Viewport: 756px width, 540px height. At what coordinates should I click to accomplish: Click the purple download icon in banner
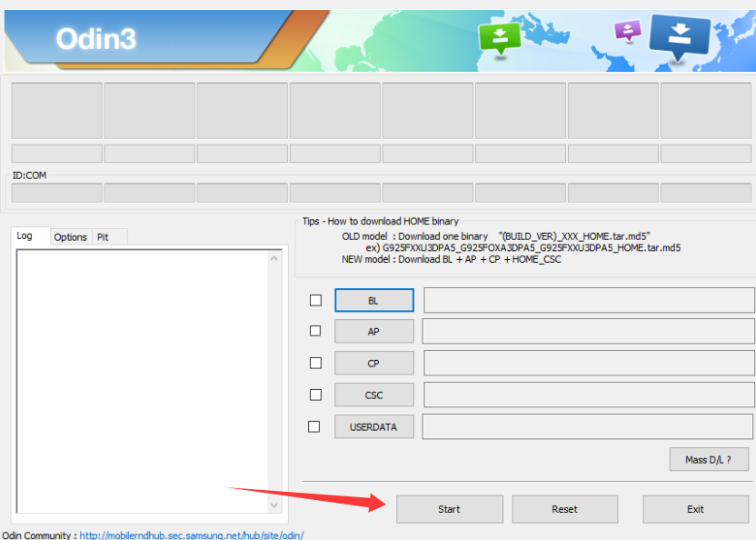[x=627, y=31]
